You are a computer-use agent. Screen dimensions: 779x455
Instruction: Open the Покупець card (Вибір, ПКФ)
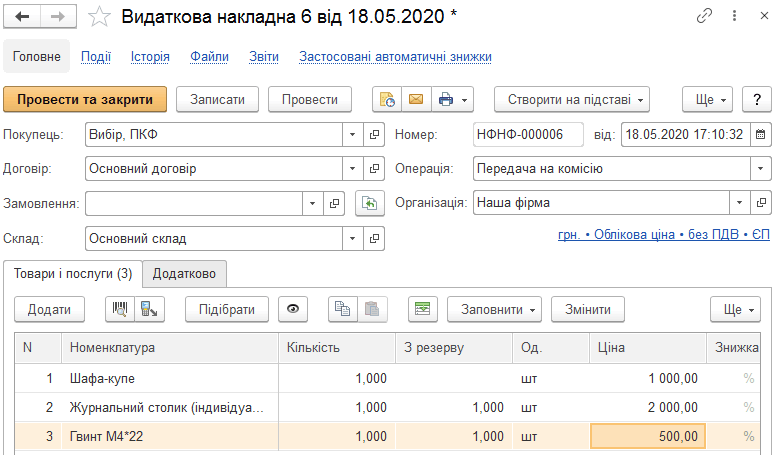coord(374,135)
